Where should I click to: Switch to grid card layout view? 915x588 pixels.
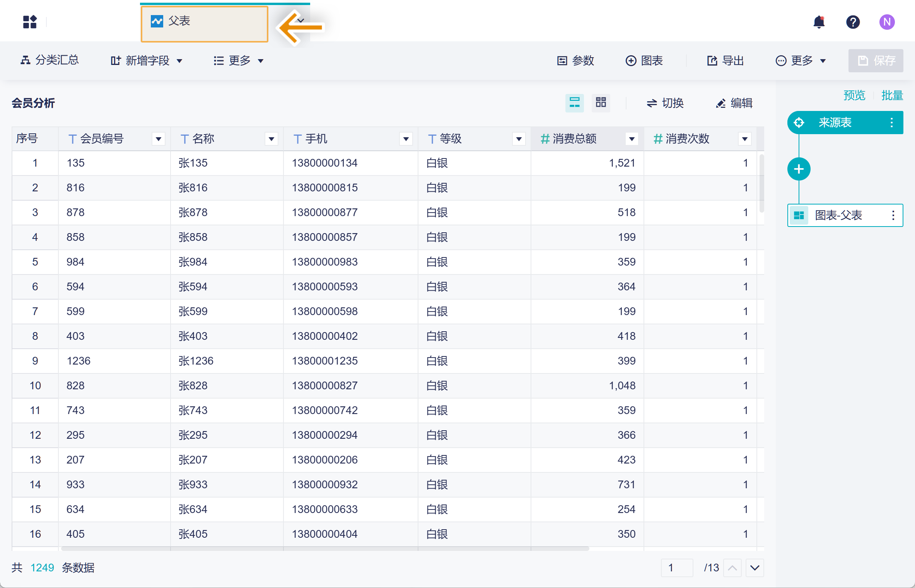[601, 103]
